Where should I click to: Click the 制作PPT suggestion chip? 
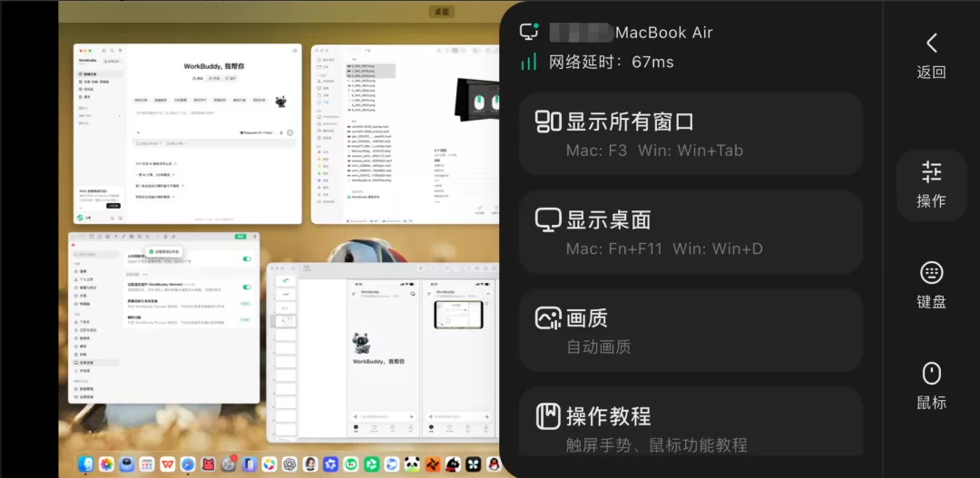[200, 100]
